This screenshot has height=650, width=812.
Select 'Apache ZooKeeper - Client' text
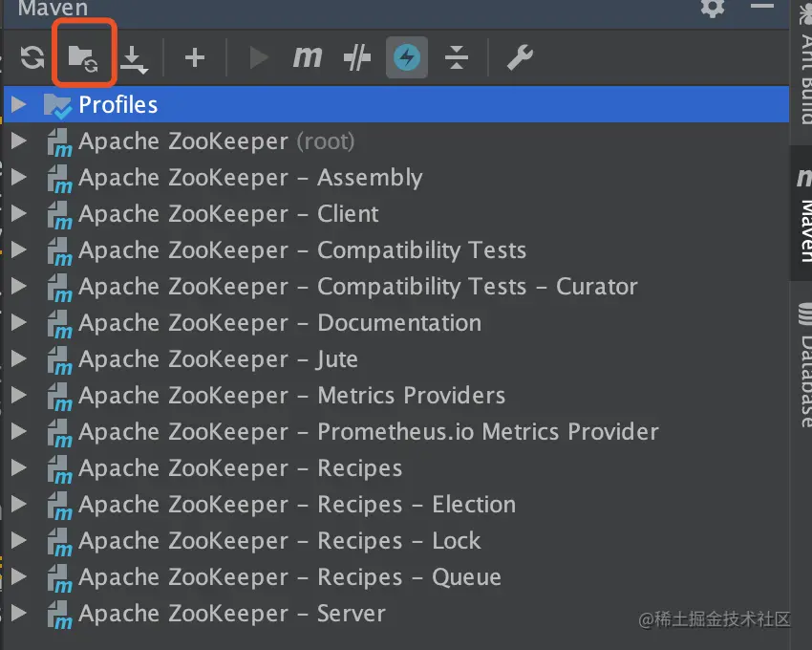[228, 213]
